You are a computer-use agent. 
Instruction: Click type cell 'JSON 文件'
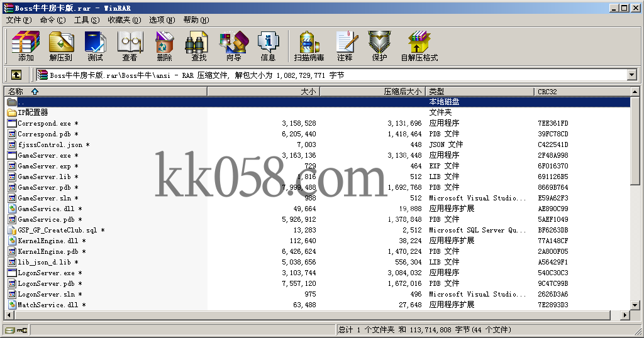point(446,144)
